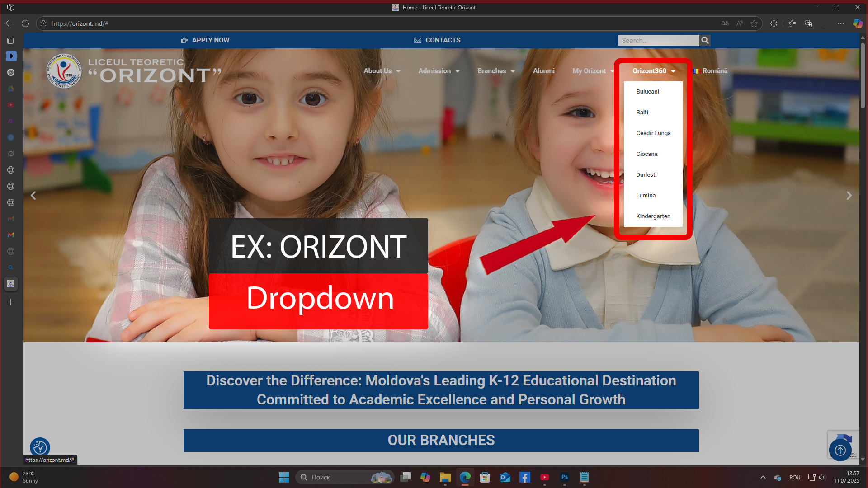This screenshot has height=488, width=868.
Task: Click into the Search input field
Action: point(658,41)
